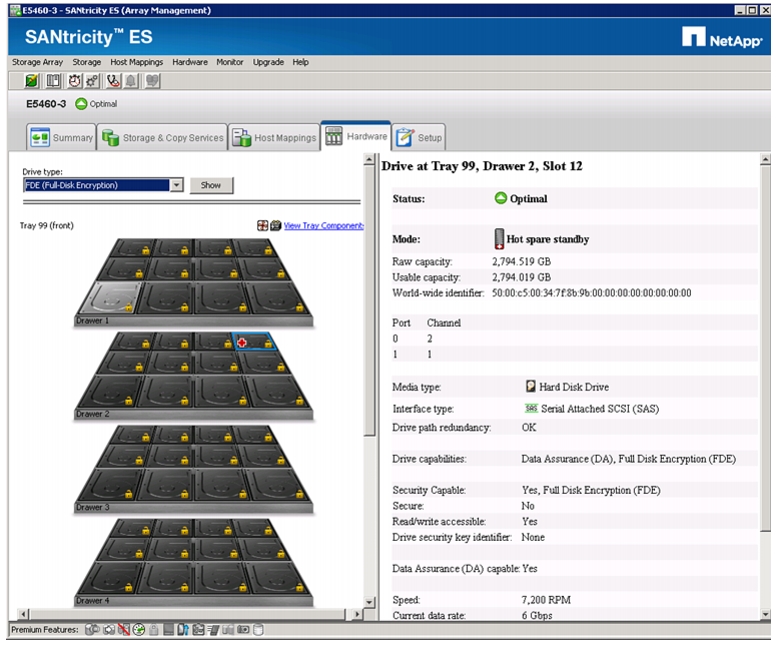Click the usable capacity value 2,794.019 GB
Viewport: 776px width, 671px height.
click(x=521, y=277)
